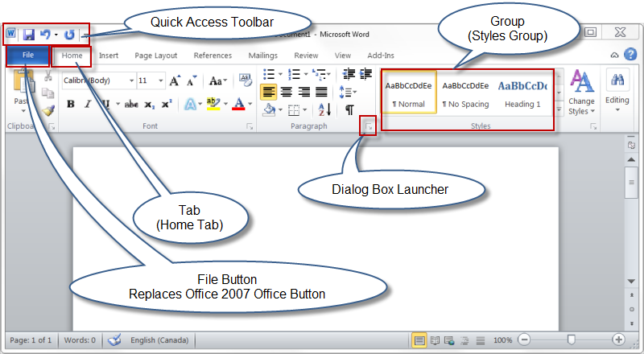This screenshot has width=644, height=354.
Task: Apply red font color
Action: coord(238,104)
